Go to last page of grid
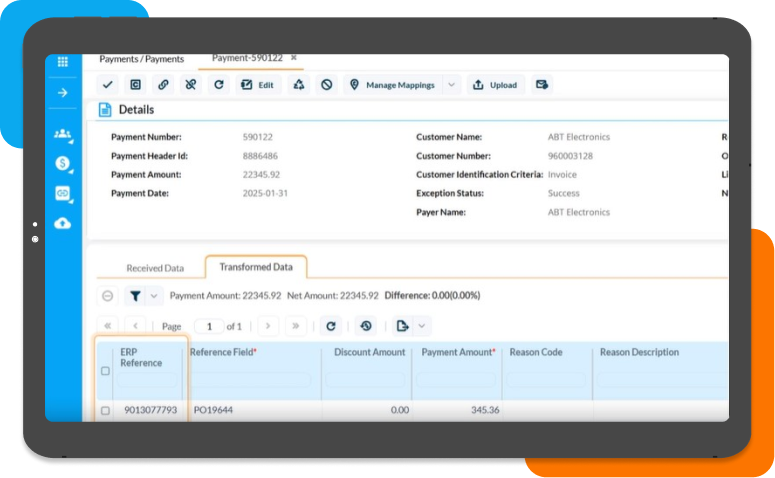This screenshot has width=775, height=478. tap(296, 326)
